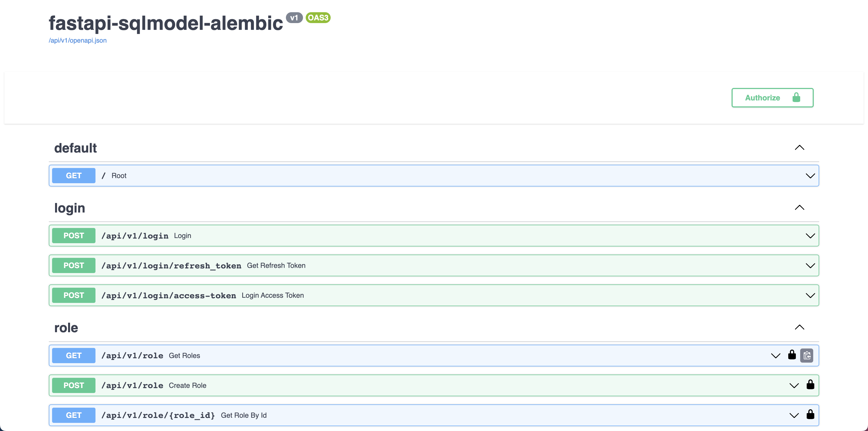Click lock icon on Get Role By Id
This screenshot has height=431, width=868.
coord(810,414)
